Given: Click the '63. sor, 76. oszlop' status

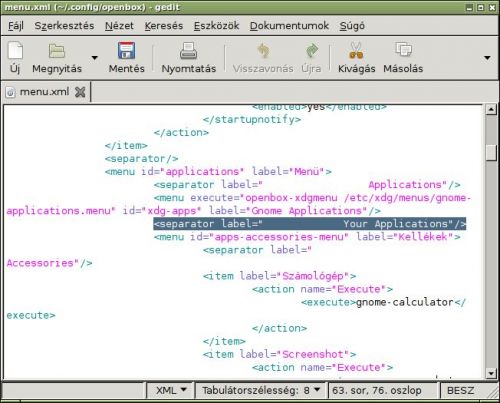Looking at the screenshot, I should coord(377,390).
